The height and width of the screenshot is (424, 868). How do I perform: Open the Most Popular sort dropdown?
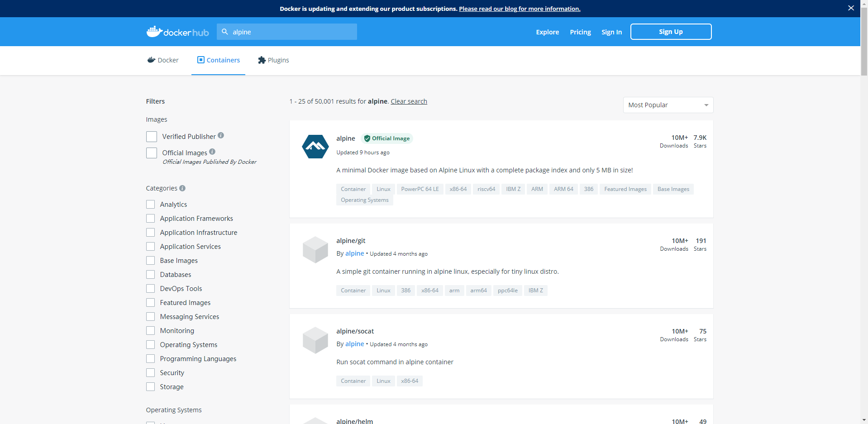668,105
